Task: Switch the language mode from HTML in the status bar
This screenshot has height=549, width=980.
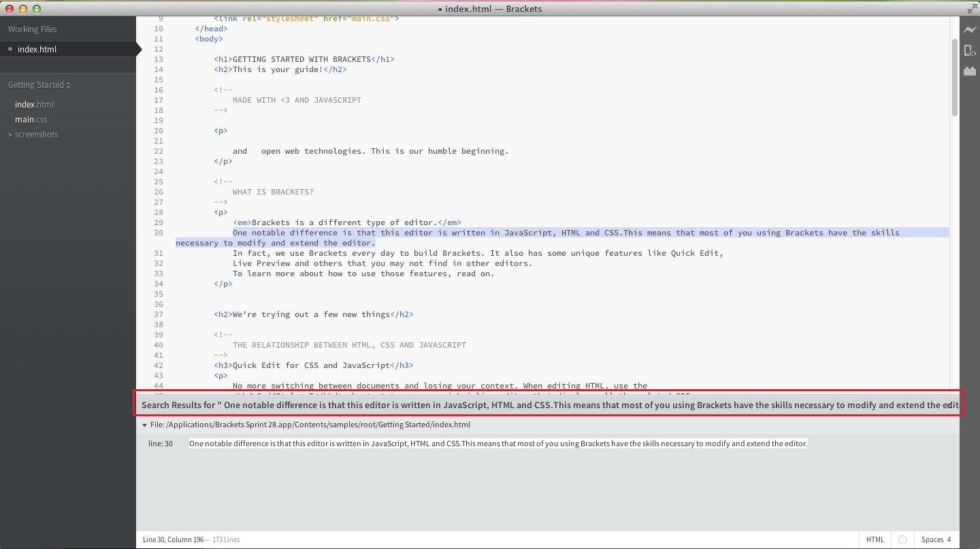Action: pos(875,539)
